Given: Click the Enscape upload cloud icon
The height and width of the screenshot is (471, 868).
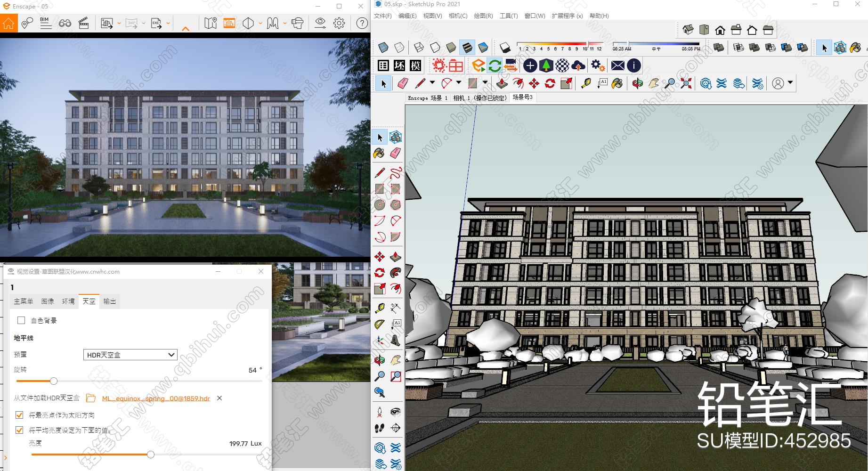Looking at the screenshot, I should [x=578, y=65].
